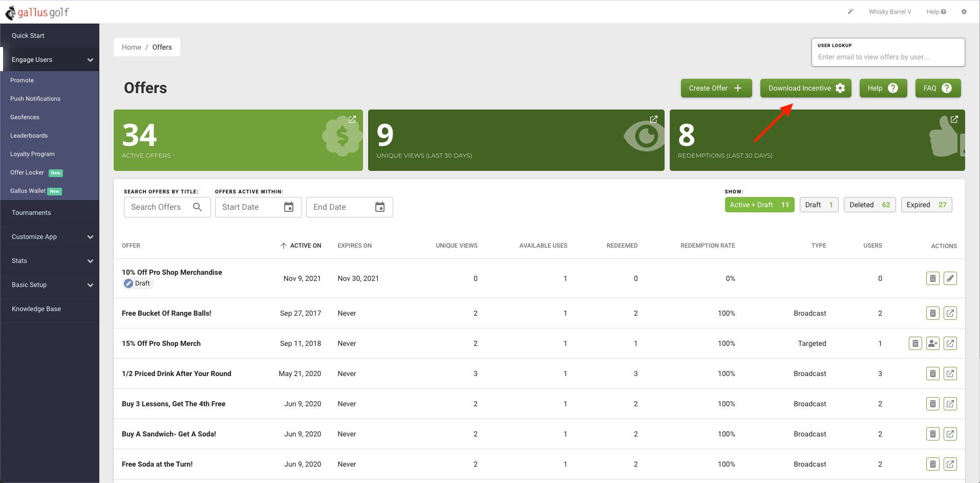Delete the 10% Off Pro Shop Merchandise offer
Image resolution: width=980 pixels, height=483 pixels.
(933, 278)
